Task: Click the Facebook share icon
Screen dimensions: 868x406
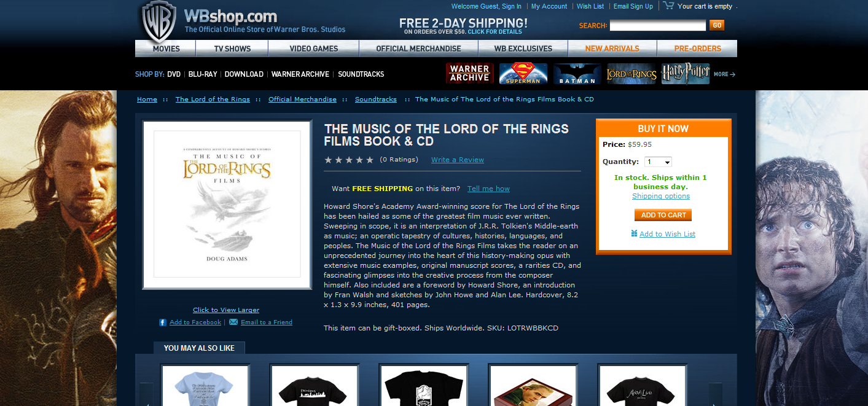Action: [x=163, y=322]
